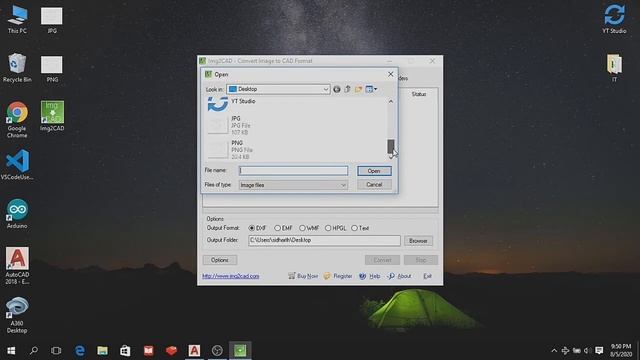Screen dimensions: 640x360
Task: Click Buy Now cart icon in Img2CAD
Action: coord(291,276)
